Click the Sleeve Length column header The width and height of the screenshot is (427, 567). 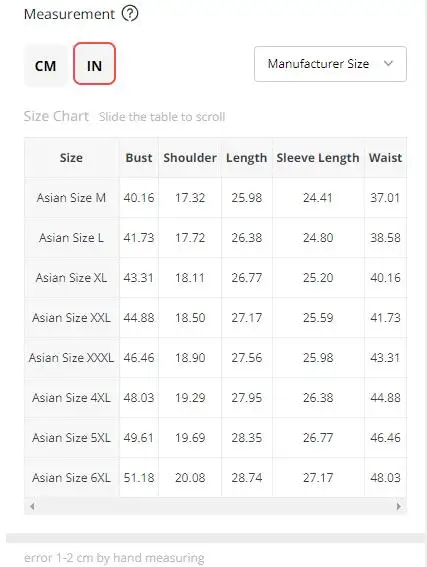pyautogui.click(x=318, y=158)
